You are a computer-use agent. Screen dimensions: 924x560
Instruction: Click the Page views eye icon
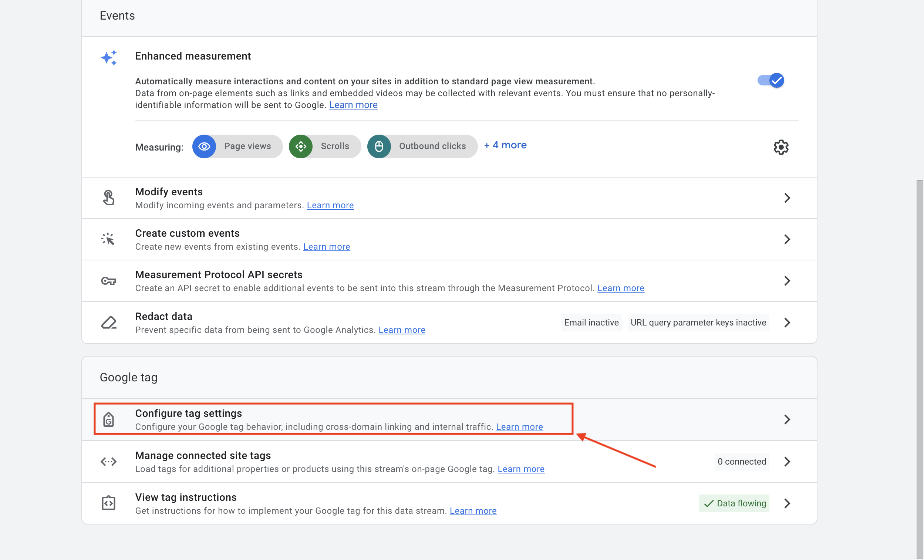coord(204,146)
